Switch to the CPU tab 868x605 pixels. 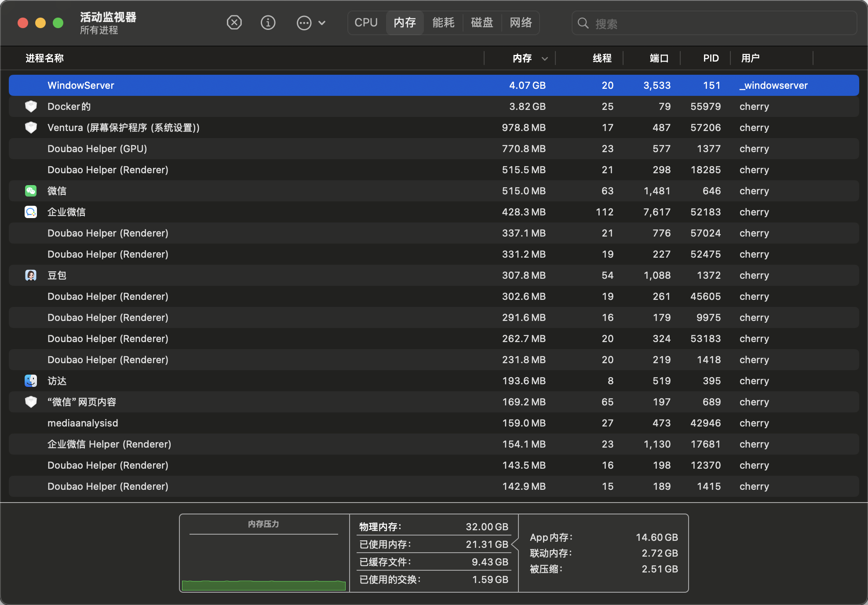pyautogui.click(x=366, y=22)
